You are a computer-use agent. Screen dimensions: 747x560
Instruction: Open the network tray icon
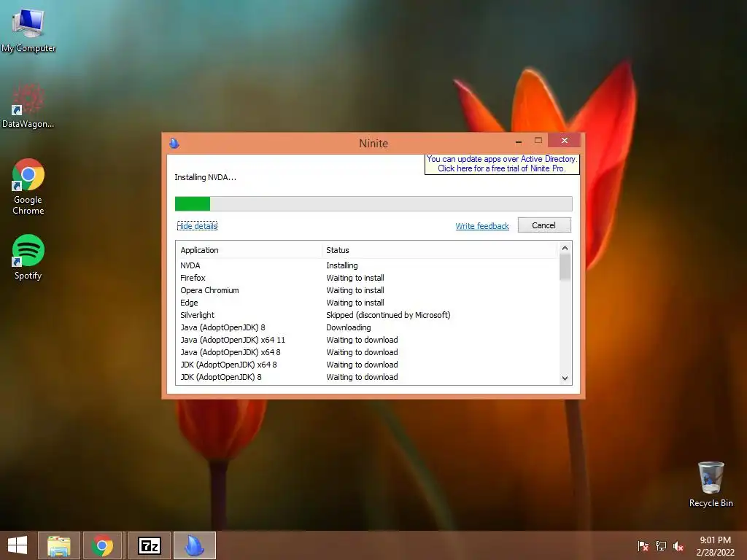click(661, 545)
